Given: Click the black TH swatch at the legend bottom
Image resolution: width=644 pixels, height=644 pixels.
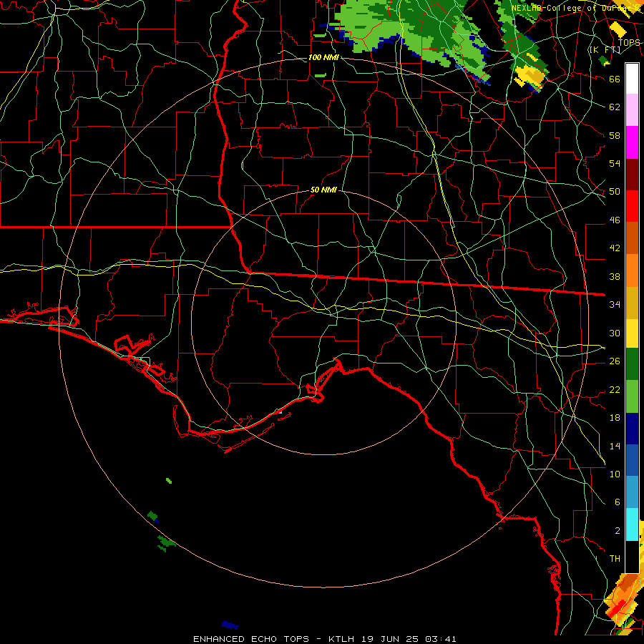Looking at the screenshot, I should tap(632, 557).
